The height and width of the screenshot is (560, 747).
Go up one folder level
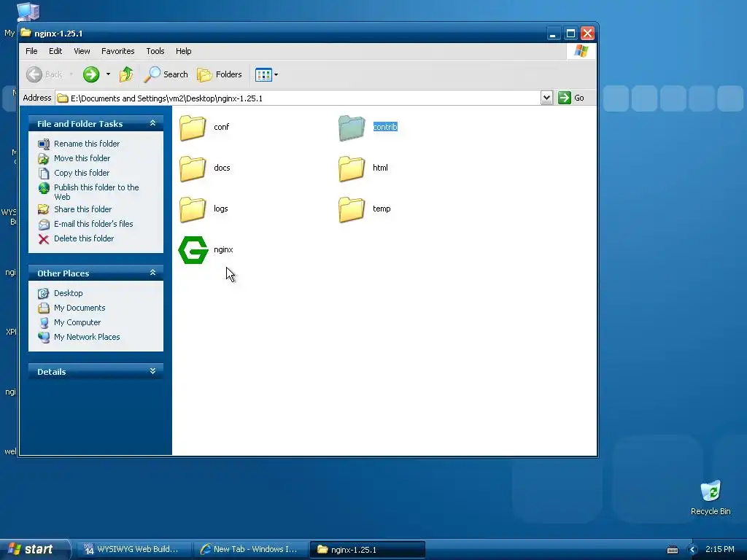(x=126, y=74)
